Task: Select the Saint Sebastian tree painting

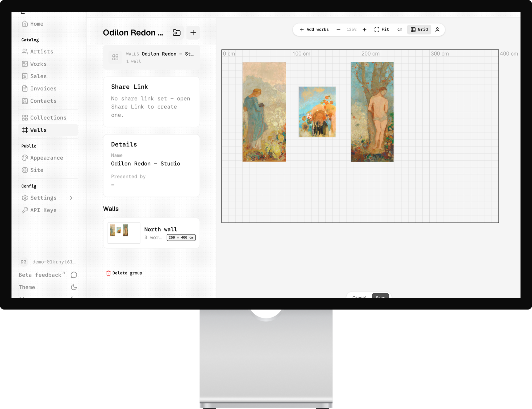Action: pos(372,112)
